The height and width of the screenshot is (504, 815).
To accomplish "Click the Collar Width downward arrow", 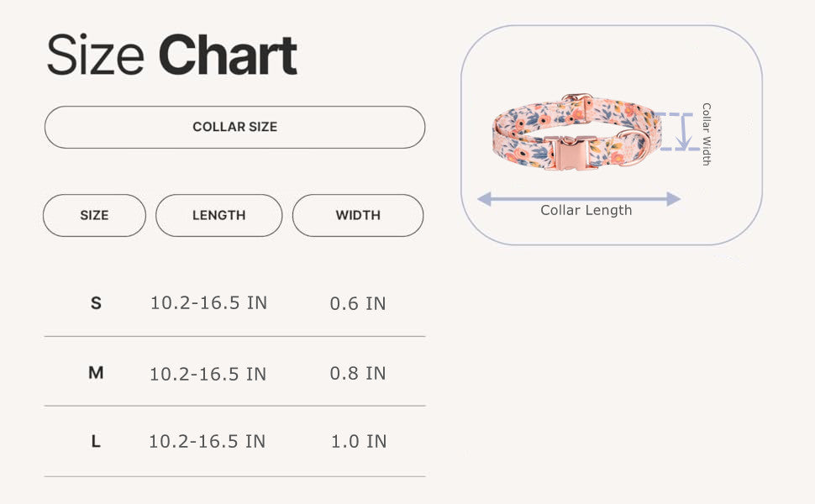I will [x=684, y=131].
